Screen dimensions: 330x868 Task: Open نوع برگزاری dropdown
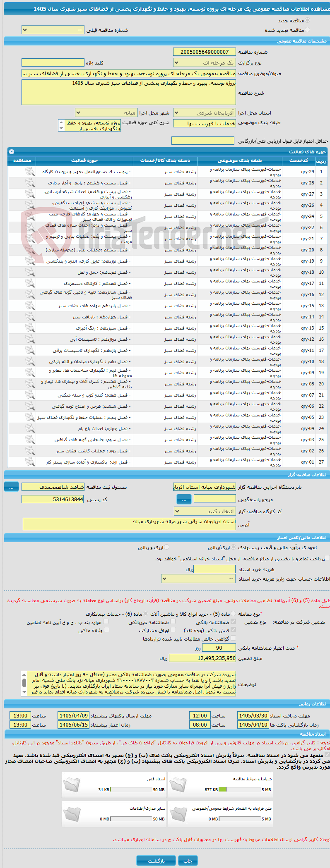coord(205,63)
